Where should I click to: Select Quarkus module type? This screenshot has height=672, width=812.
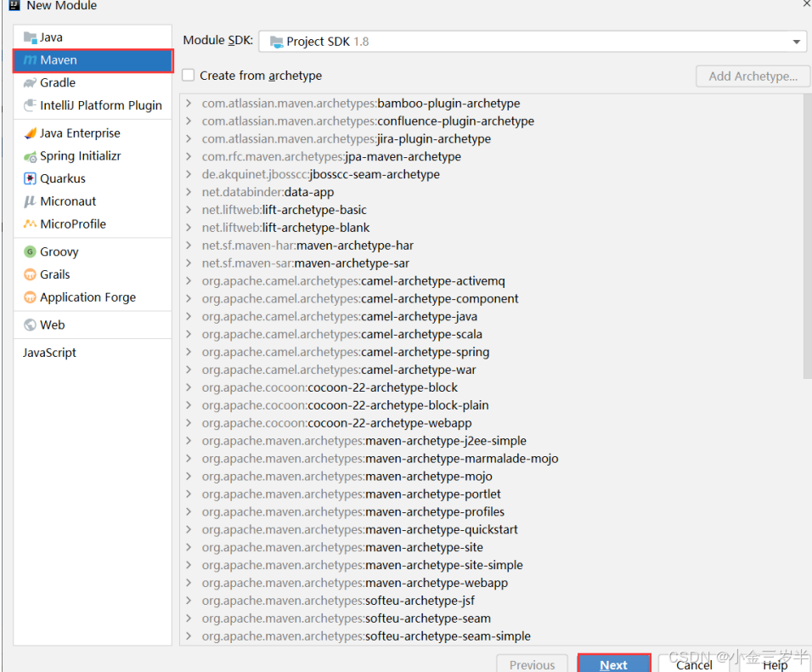[93, 178]
